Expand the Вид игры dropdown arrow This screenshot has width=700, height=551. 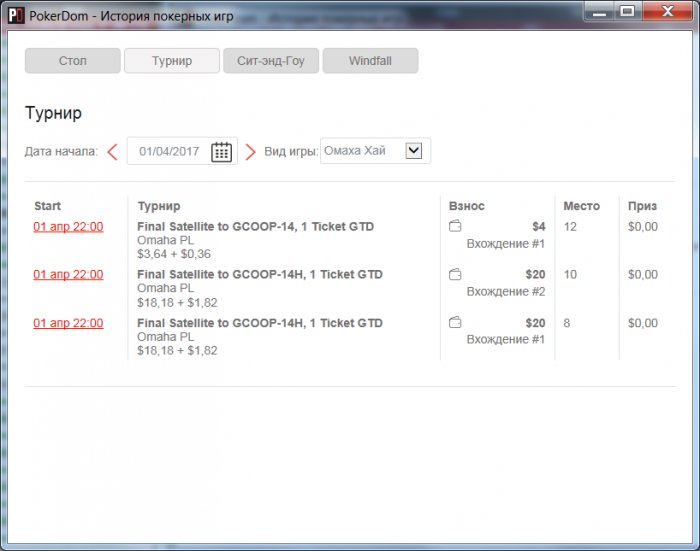(x=414, y=150)
